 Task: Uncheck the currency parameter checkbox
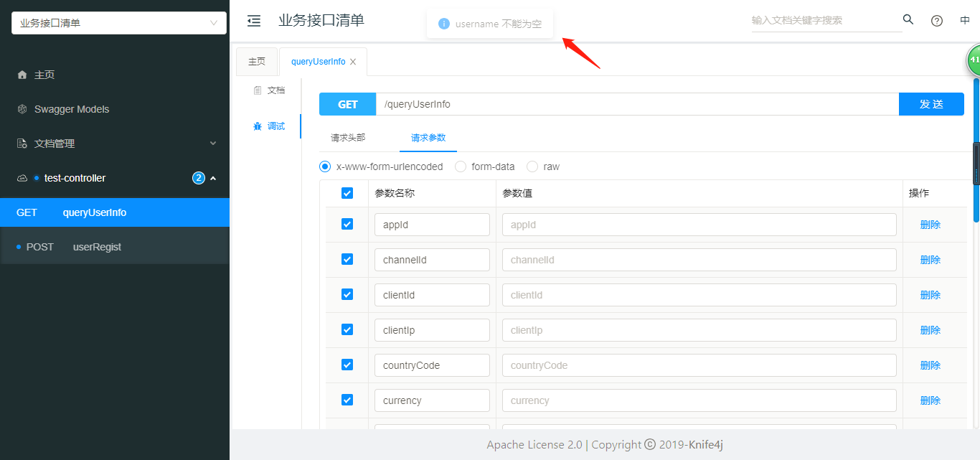click(x=347, y=400)
